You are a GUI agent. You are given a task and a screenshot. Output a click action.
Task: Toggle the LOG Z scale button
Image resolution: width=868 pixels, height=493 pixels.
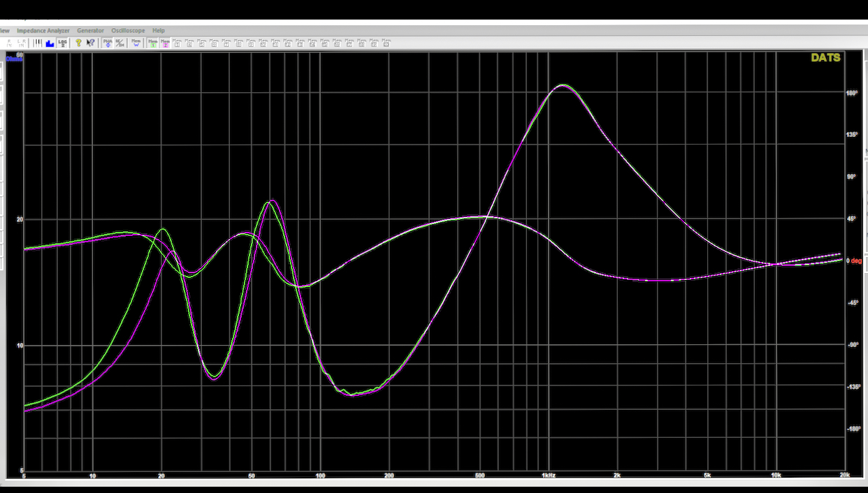pyautogui.click(x=62, y=43)
